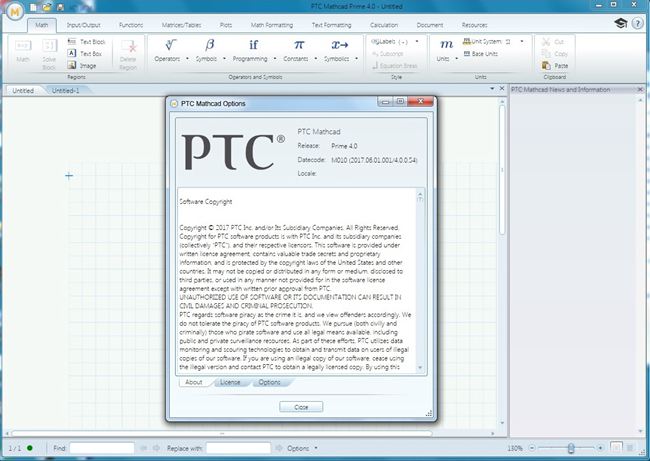Expand the Constants dropdown arrow

(x=315, y=59)
